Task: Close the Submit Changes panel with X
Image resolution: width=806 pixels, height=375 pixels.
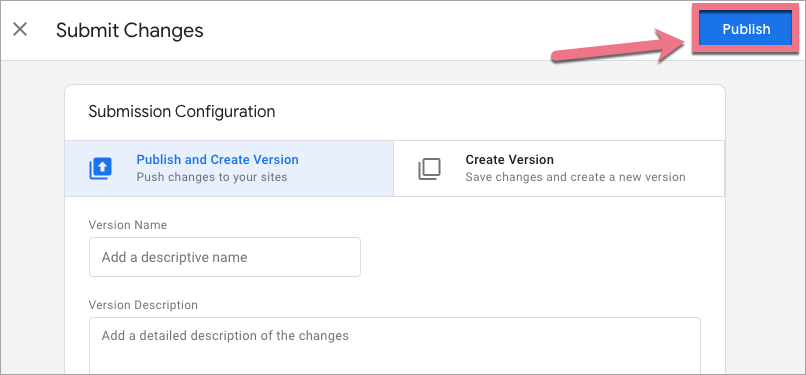Action: pyautogui.click(x=20, y=29)
